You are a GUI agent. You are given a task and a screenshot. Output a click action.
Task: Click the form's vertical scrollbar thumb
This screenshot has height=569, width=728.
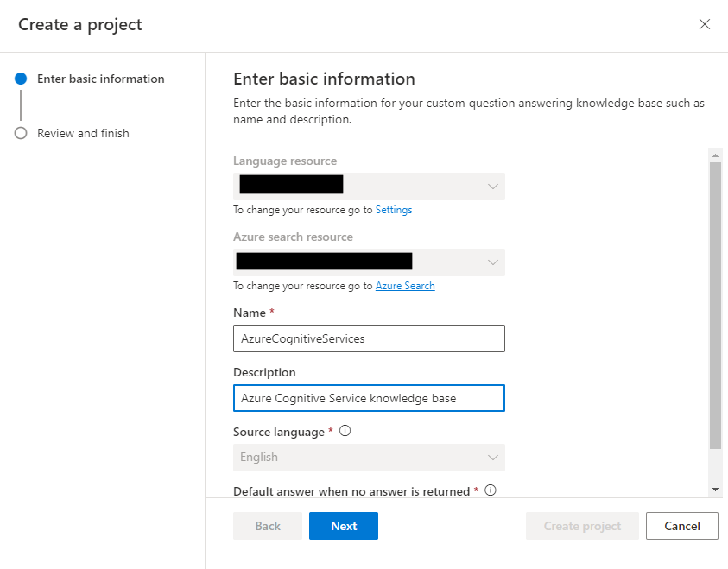(715, 306)
